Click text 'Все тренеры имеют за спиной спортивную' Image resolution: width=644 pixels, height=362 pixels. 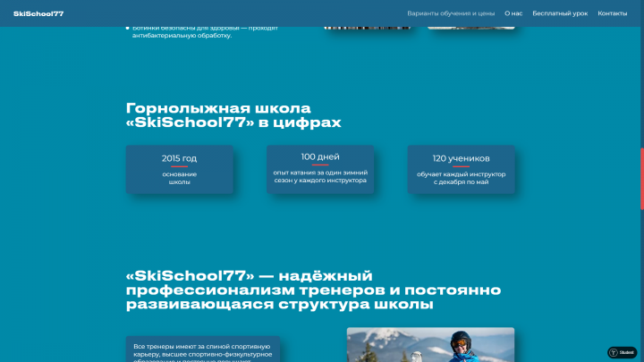coord(201,347)
